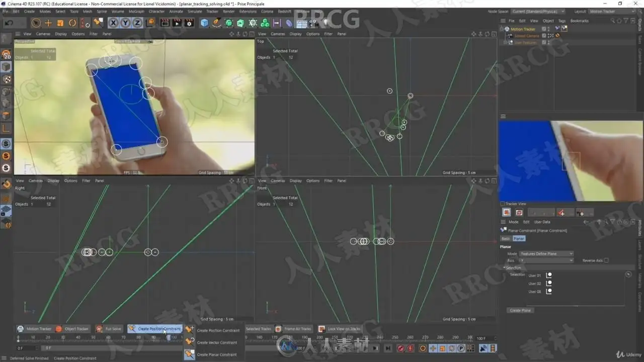Toggle Solved Camera layer checkbox
Image resolution: width=644 pixels, height=362 pixels.
coord(543,36)
